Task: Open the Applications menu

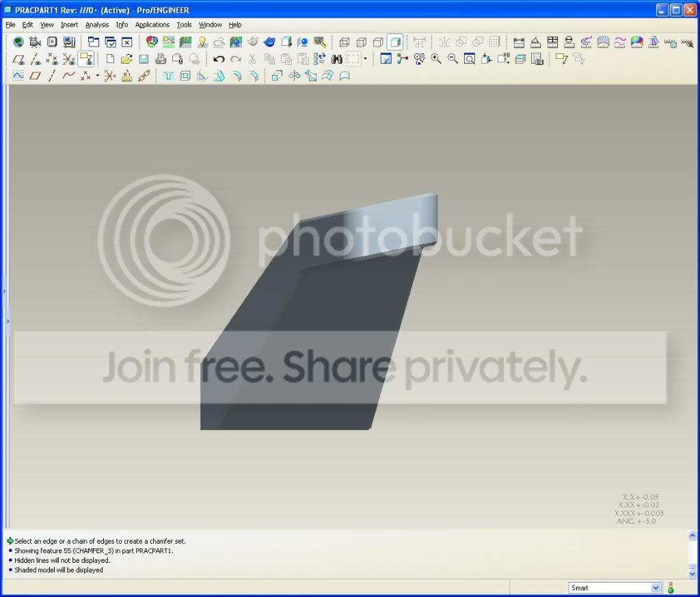Action: click(152, 25)
